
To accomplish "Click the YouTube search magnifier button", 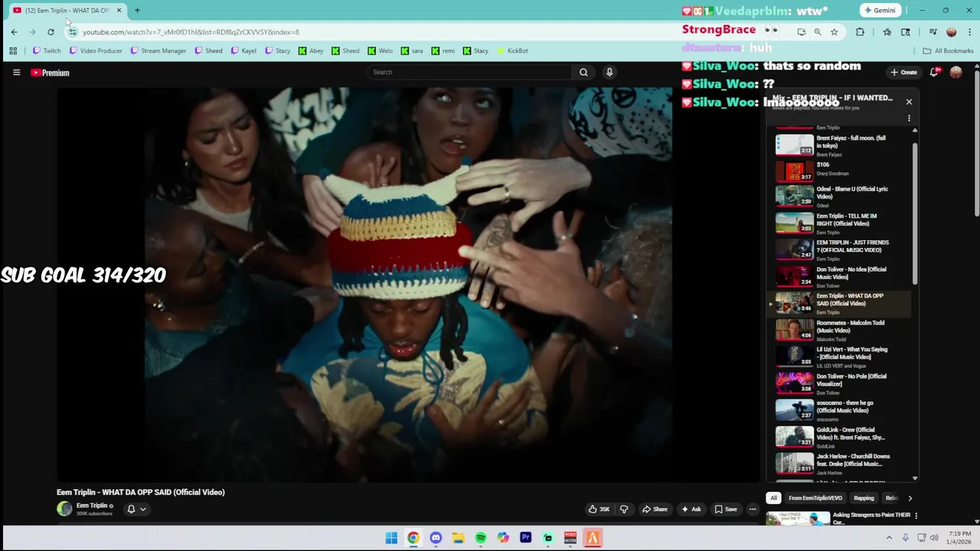I will [583, 72].
